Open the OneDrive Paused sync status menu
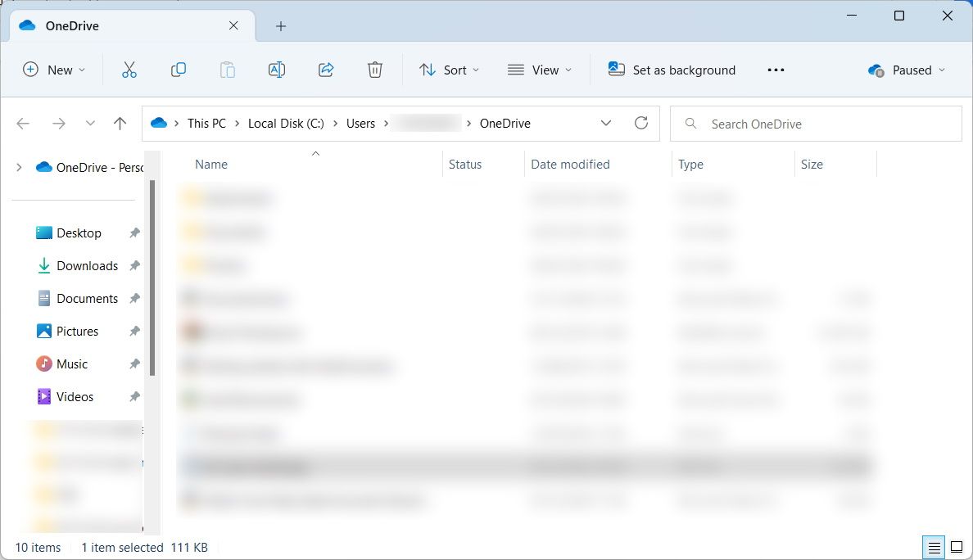Image resolution: width=973 pixels, height=560 pixels. coord(907,70)
